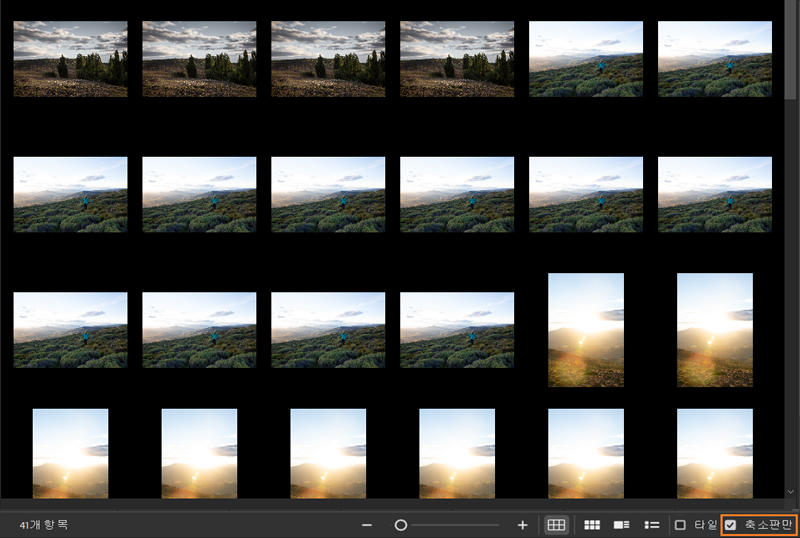Select the first portrait sunset thumbnail in third row
The height and width of the screenshot is (538, 800).
586,330
